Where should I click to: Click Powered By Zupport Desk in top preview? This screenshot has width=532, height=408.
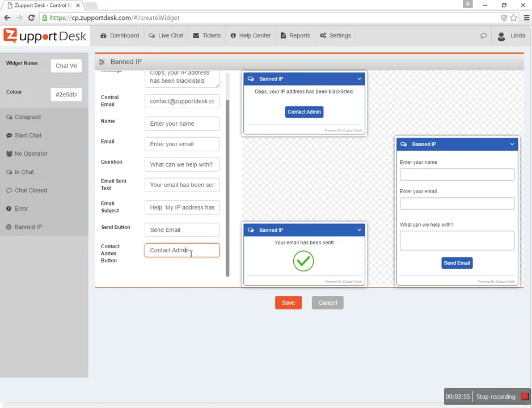pyautogui.click(x=343, y=130)
